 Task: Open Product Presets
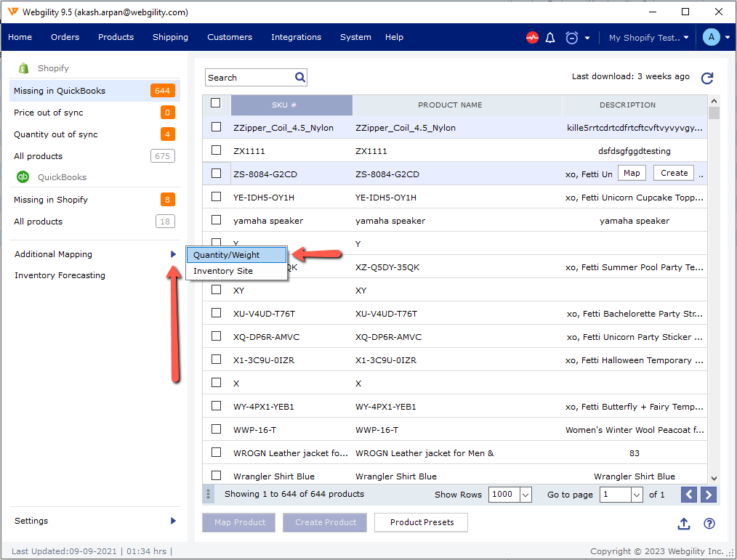[x=421, y=522]
